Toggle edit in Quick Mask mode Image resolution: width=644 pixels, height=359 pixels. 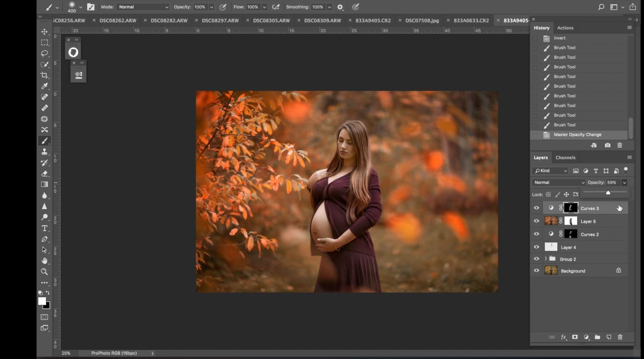coord(45,317)
